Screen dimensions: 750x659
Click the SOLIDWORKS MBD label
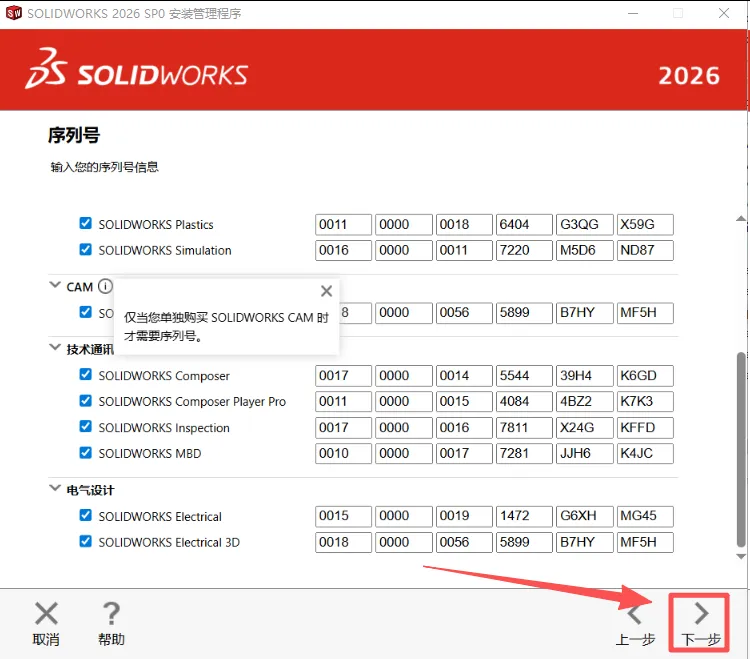pos(150,453)
